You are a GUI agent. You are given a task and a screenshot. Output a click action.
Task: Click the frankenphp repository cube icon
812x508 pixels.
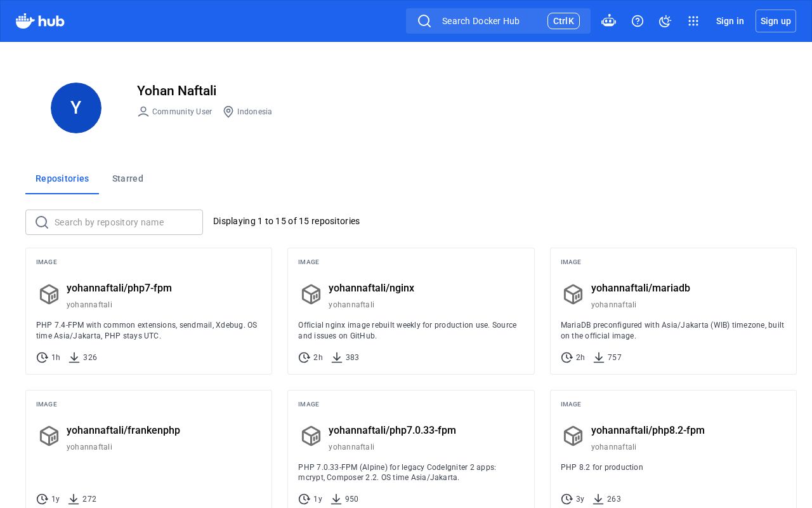click(x=49, y=436)
